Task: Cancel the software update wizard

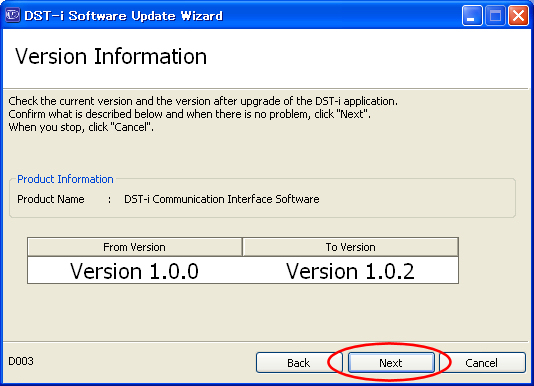Action: [482, 363]
